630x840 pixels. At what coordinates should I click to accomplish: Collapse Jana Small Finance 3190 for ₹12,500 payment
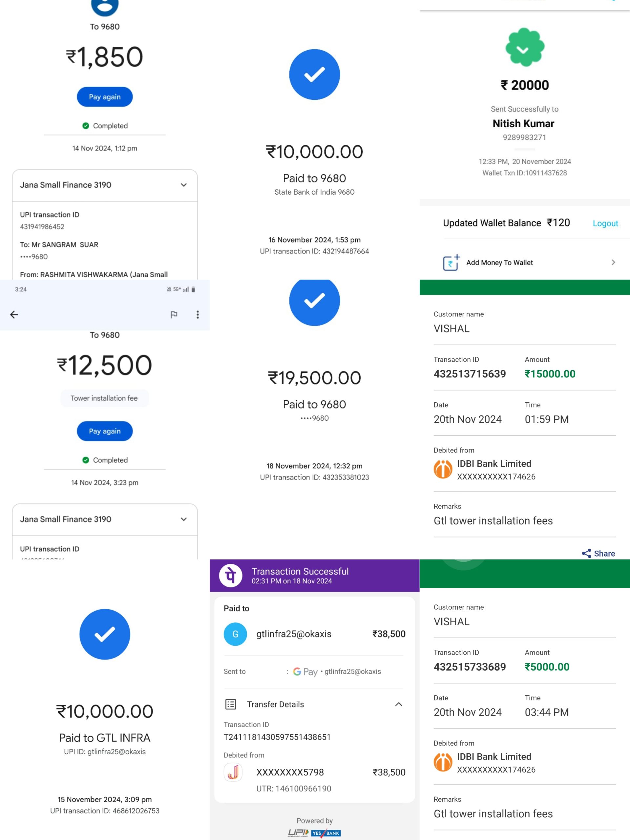click(x=184, y=519)
